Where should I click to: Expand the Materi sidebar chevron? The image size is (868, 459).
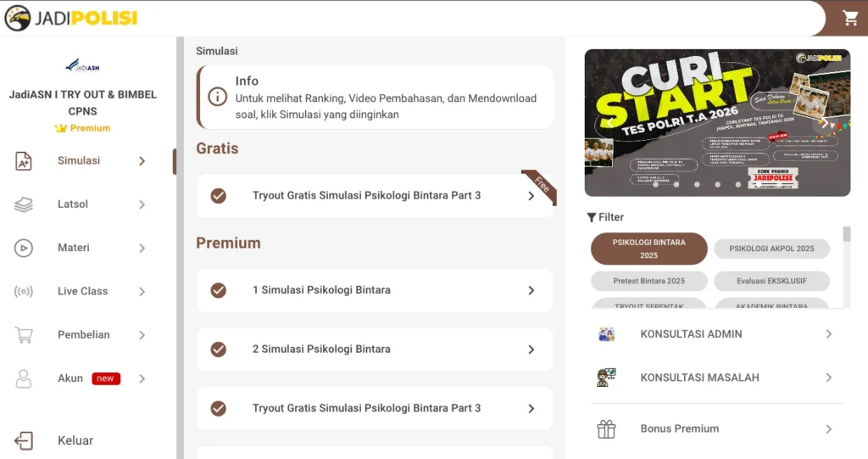[142, 249]
